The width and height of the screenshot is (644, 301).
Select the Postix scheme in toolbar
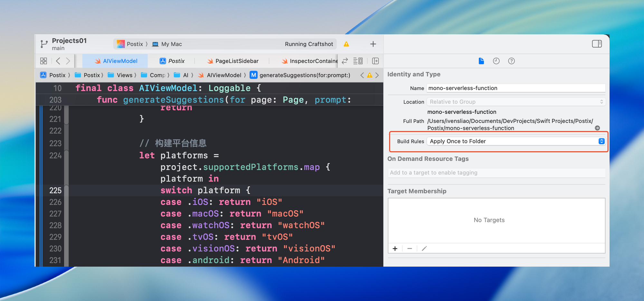pos(131,44)
